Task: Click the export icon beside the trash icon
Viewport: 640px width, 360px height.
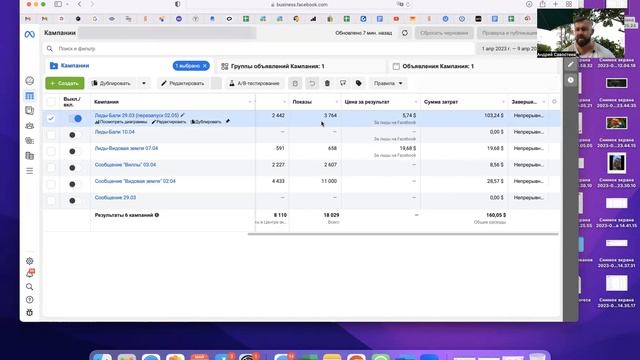Action: tap(343, 83)
